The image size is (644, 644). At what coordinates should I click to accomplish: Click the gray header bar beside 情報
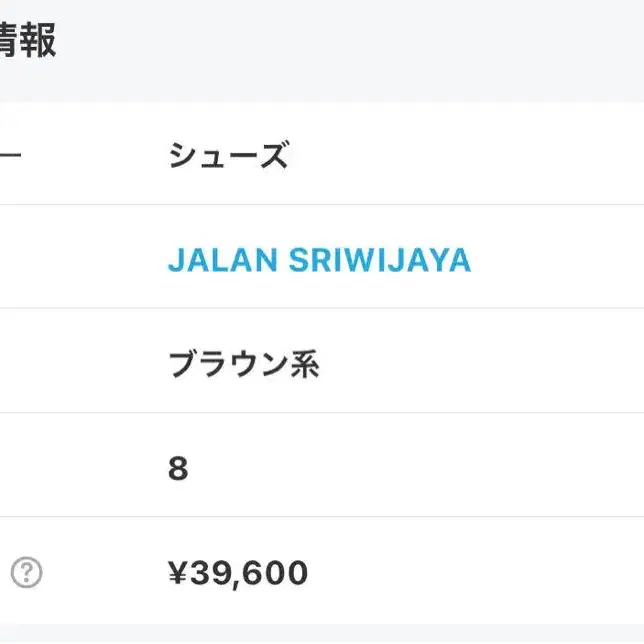pos(349,51)
